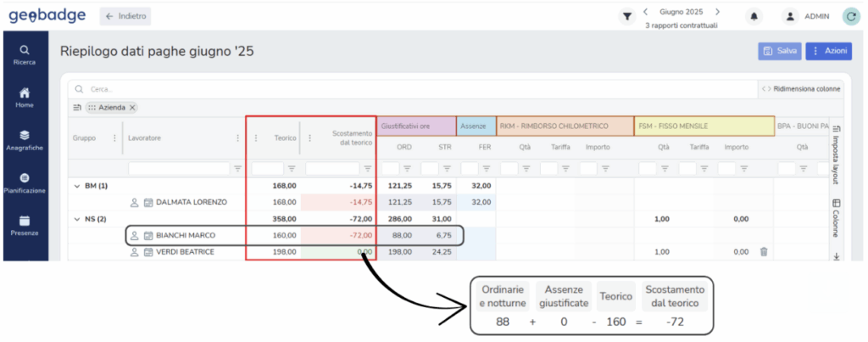Click the person icon for BIANCHI MARCO
868x342 pixels.
(x=135, y=236)
